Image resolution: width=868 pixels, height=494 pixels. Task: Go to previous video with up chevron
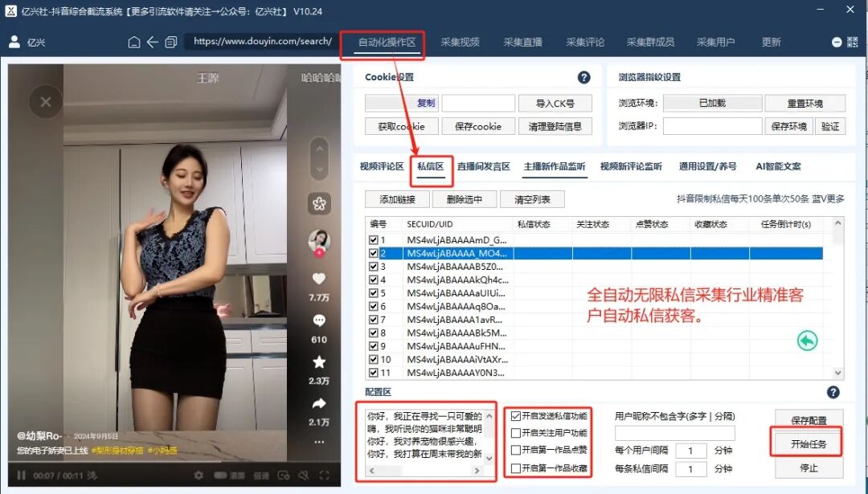click(319, 149)
